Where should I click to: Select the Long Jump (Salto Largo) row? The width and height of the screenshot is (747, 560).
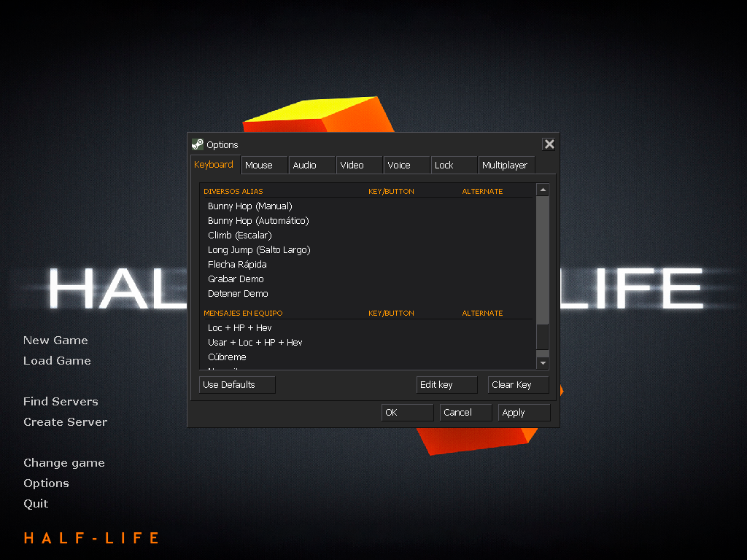(x=367, y=250)
